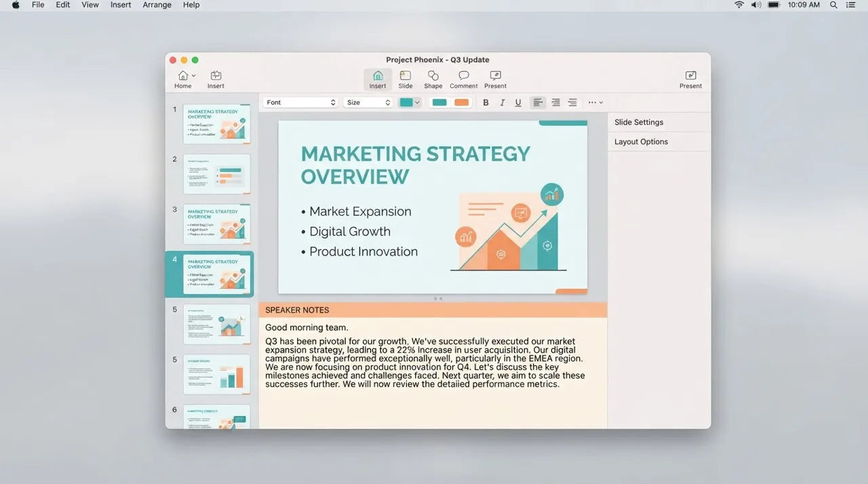The width and height of the screenshot is (868, 484).
Task: Click the battery status icon
Action: [x=774, y=5]
